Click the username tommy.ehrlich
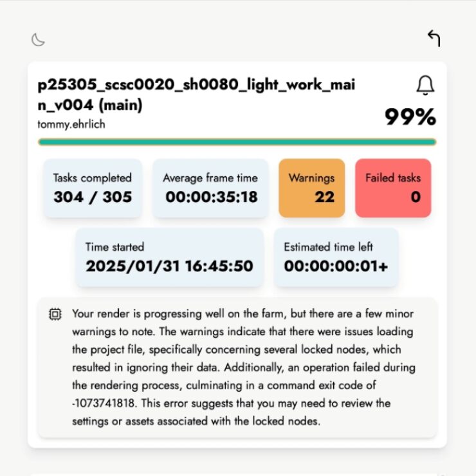Screen dimensions: 476x476 71,124
